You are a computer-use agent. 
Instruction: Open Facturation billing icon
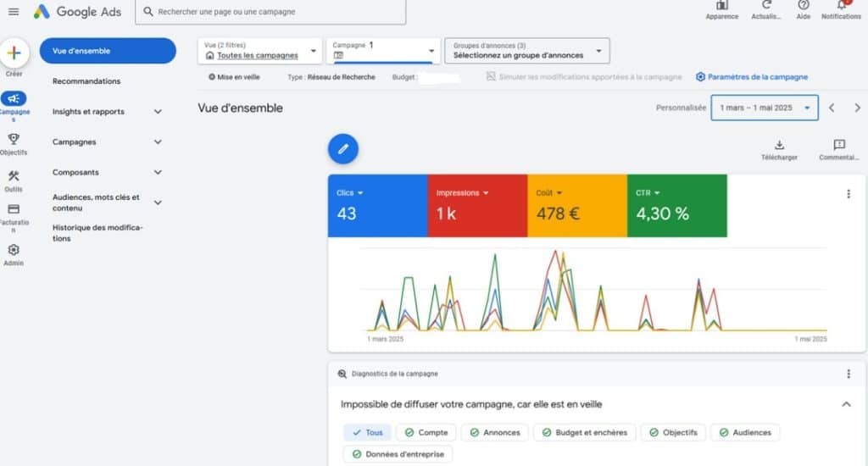14,209
